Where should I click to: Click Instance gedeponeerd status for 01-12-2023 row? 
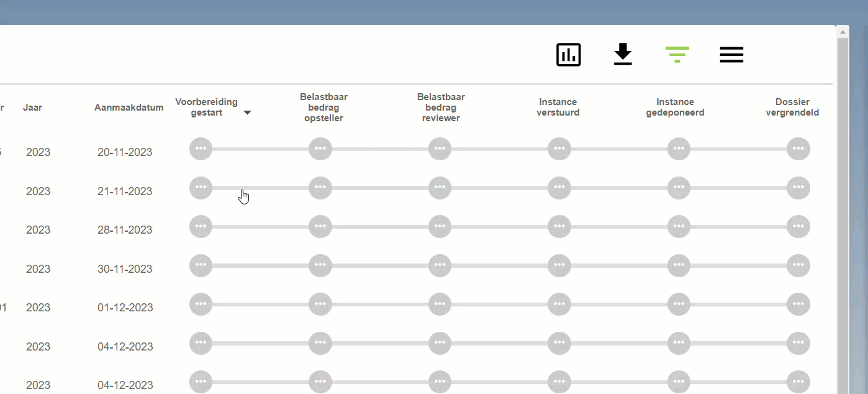pos(679,305)
